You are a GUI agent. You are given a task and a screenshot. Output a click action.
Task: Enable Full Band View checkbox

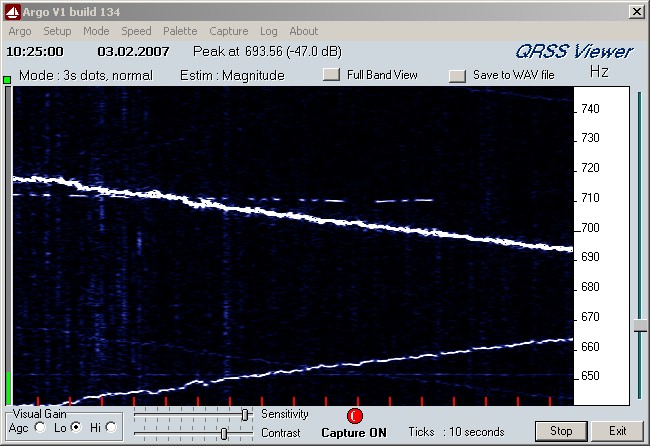332,75
